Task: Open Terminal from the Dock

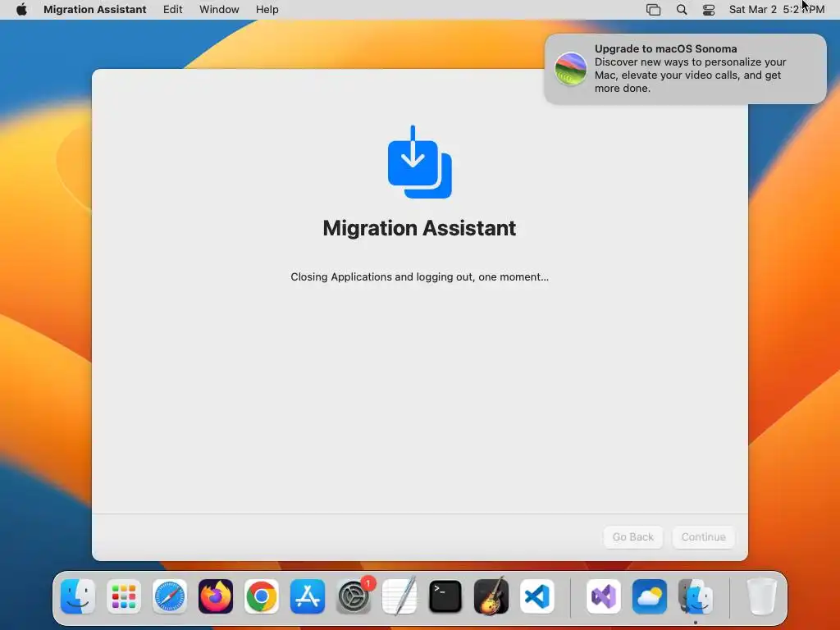Action: (445, 596)
